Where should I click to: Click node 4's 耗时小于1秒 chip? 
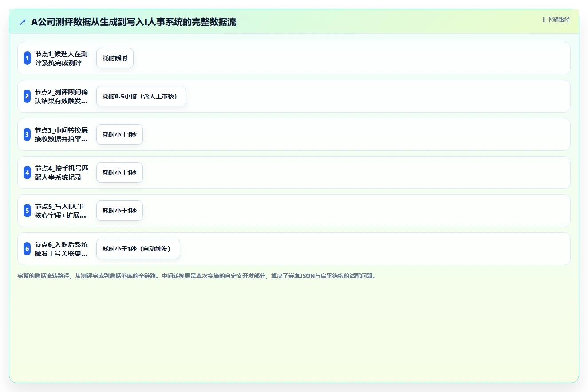[x=119, y=172]
